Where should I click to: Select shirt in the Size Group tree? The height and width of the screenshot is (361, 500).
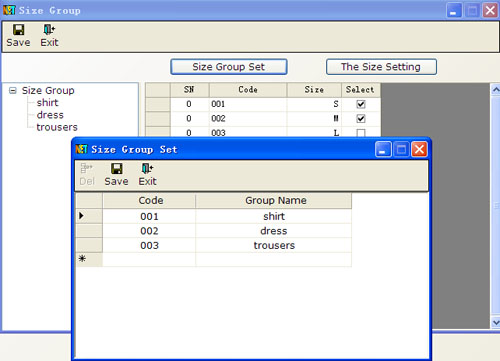click(x=47, y=103)
